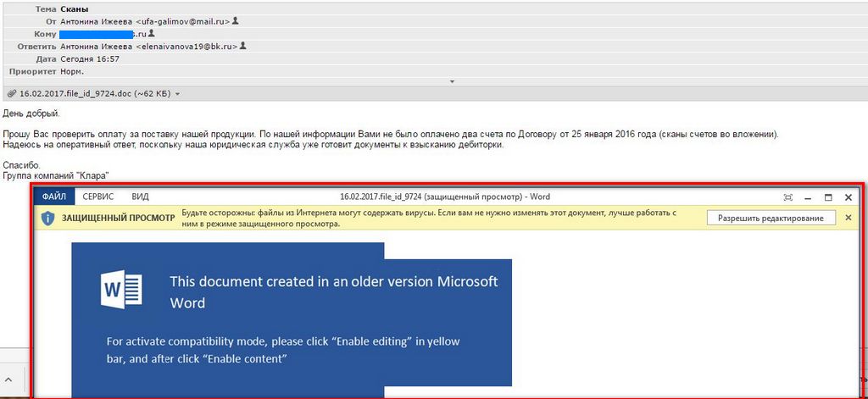Click the priority value Норм.

[x=72, y=71]
